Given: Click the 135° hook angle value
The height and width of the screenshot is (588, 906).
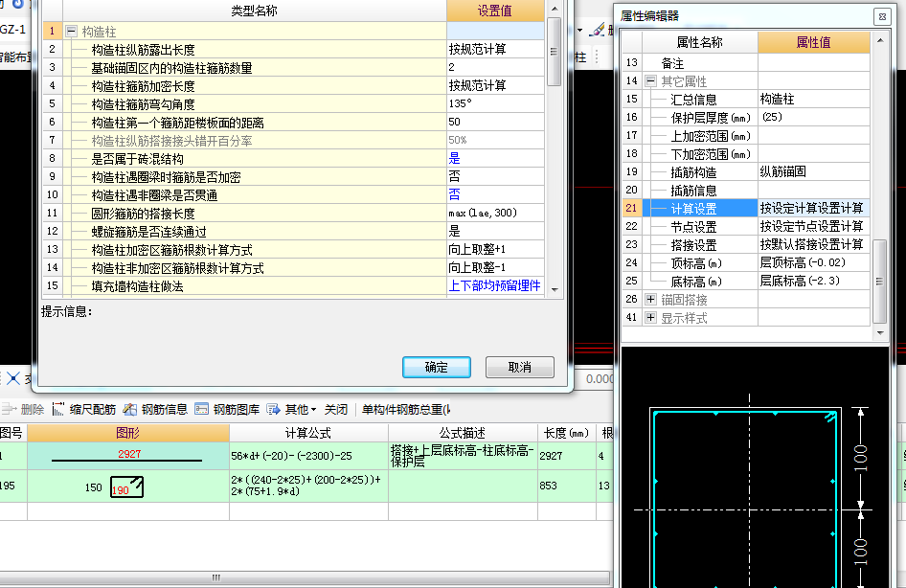Looking at the screenshot, I should [x=495, y=104].
